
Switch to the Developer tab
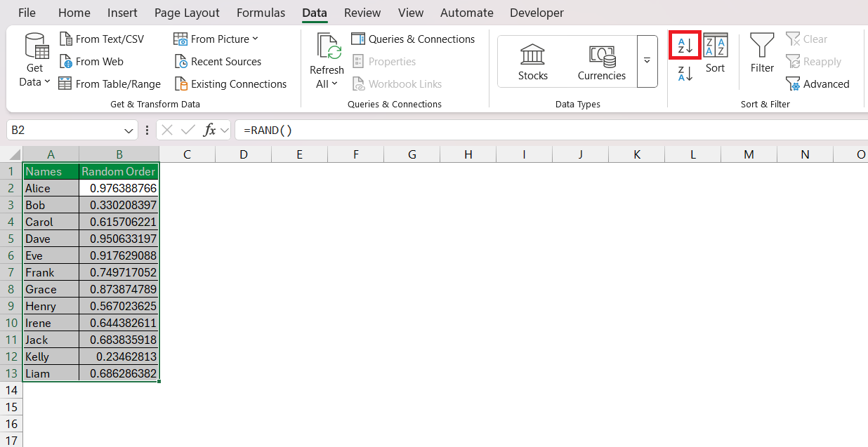pyautogui.click(x=537, y=13)
